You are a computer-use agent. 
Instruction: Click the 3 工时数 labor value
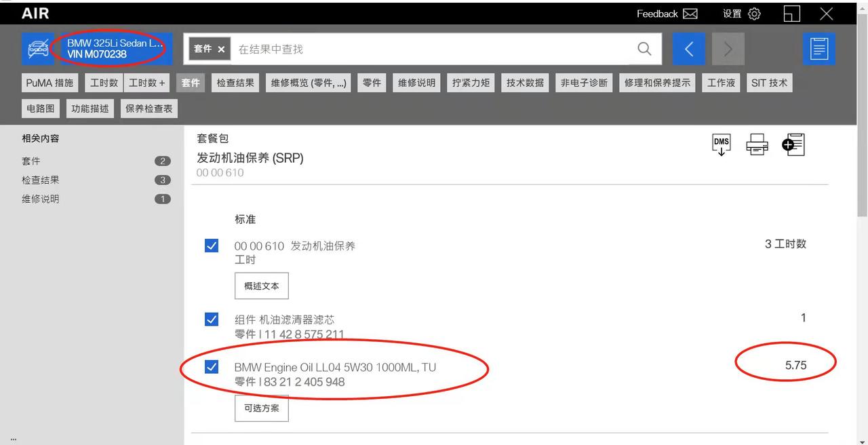point(785,244)
